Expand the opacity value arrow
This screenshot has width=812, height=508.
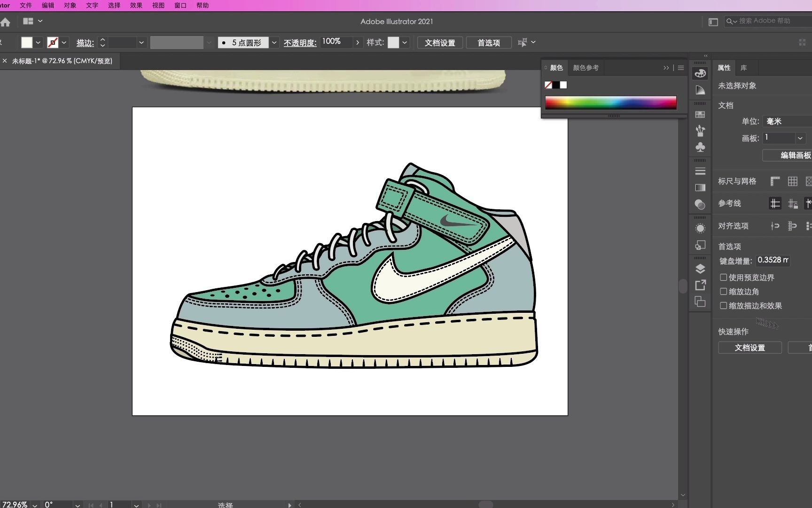(x=358, y=43)
